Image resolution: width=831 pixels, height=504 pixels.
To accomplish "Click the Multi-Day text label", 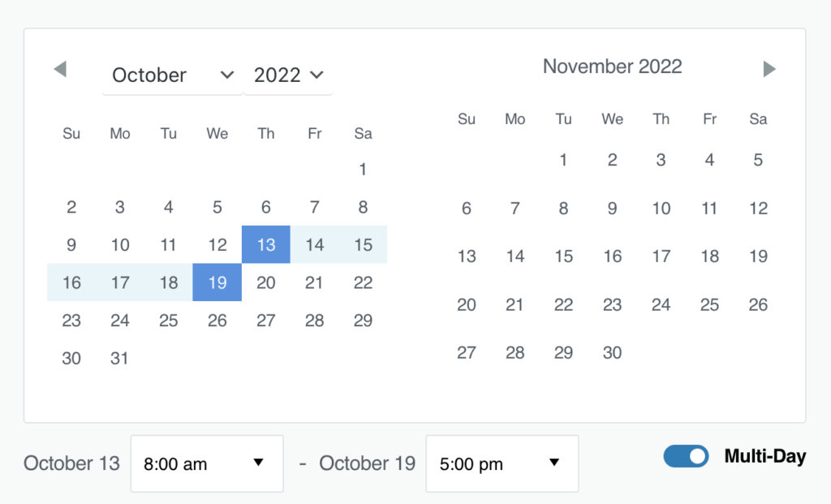I will tap(764, 456).
